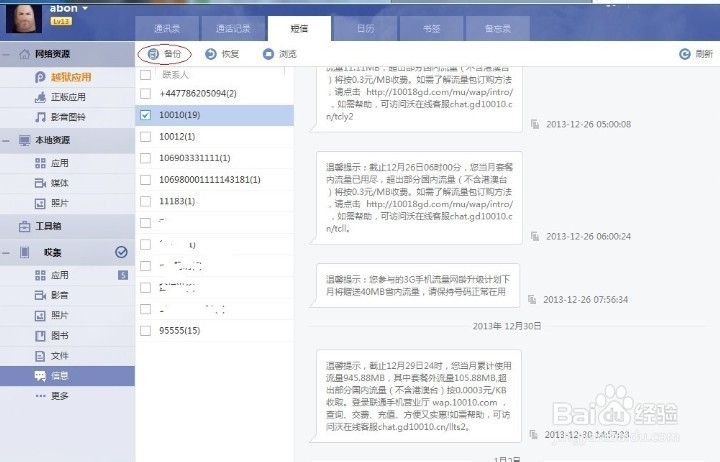Open 正版应用 in sidebar
Screen dimensions: 720x462
coord(67,97)
